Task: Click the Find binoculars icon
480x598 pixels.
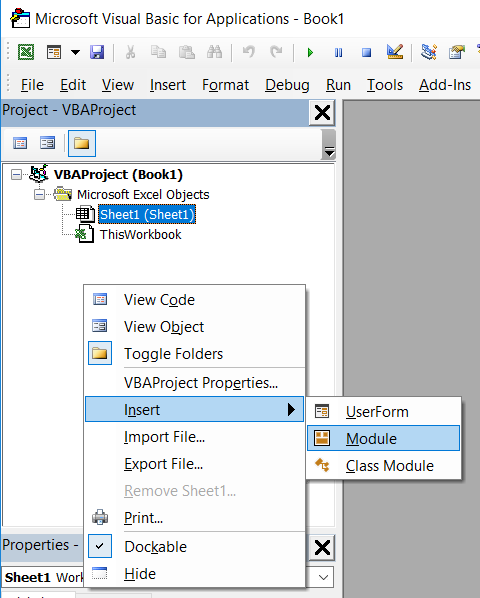Action: point(215,52)
